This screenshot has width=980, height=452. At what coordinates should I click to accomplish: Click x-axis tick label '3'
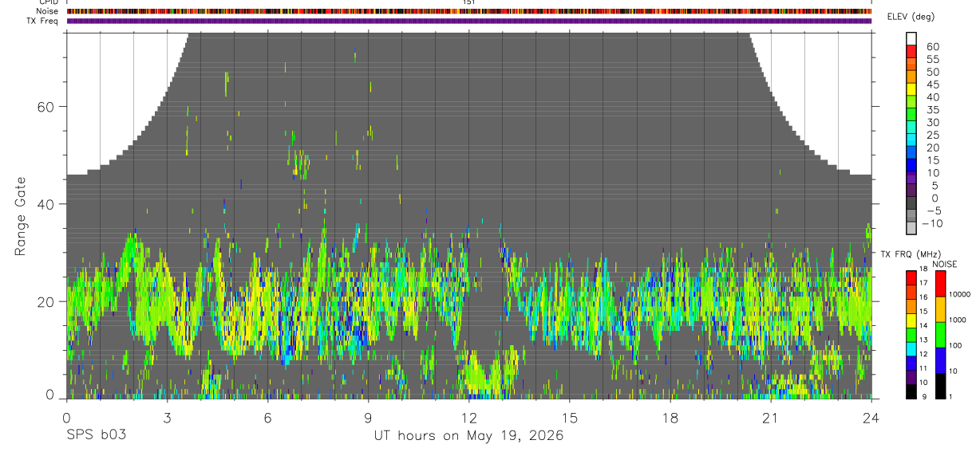(167, 418)
